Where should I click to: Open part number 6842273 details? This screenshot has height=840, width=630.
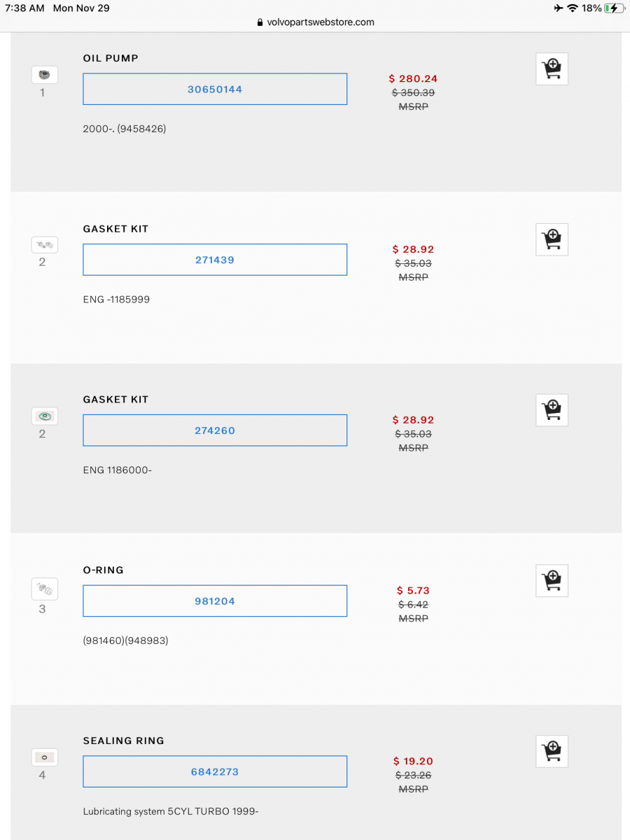(215, 771)
